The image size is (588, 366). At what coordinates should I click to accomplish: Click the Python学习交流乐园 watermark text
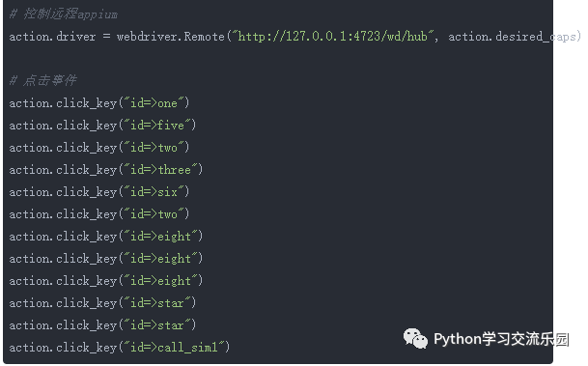[501, 339]
